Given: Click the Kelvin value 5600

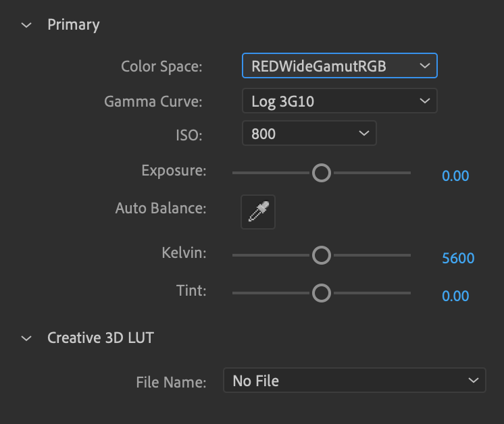Looking at the screenshot, I should [x=458, y=259].
